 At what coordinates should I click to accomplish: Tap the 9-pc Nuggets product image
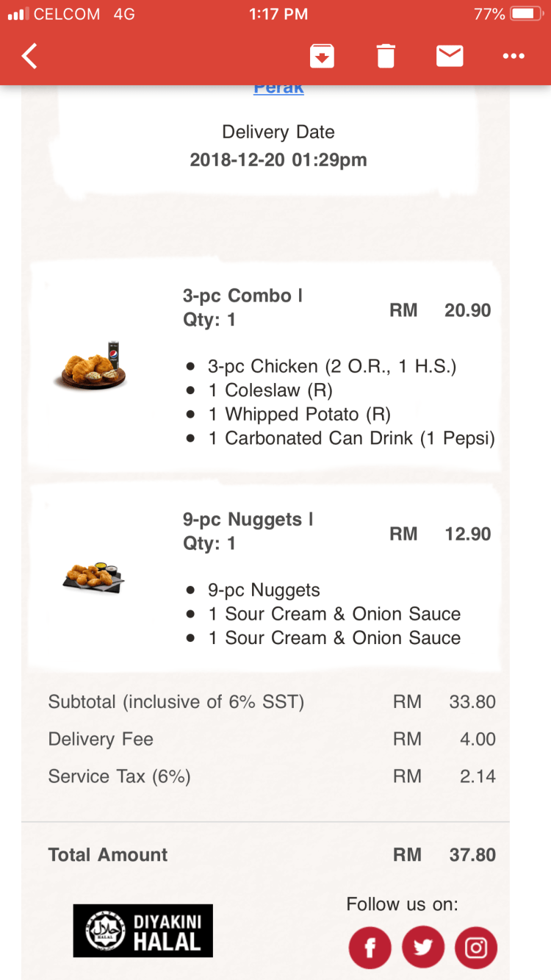click(93, 576)
